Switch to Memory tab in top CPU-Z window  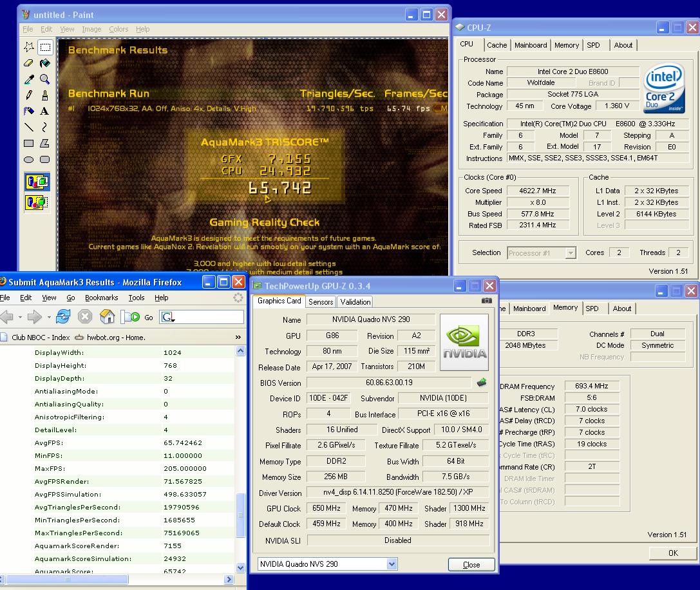point(567,45)
